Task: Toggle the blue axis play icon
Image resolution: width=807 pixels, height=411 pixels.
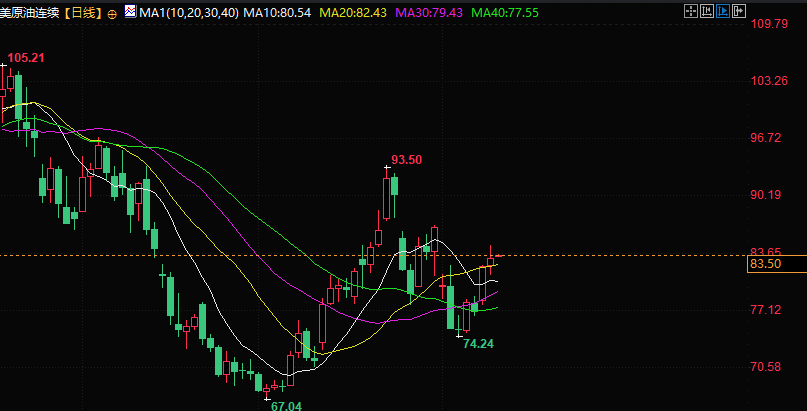Action: pos(723,11)
